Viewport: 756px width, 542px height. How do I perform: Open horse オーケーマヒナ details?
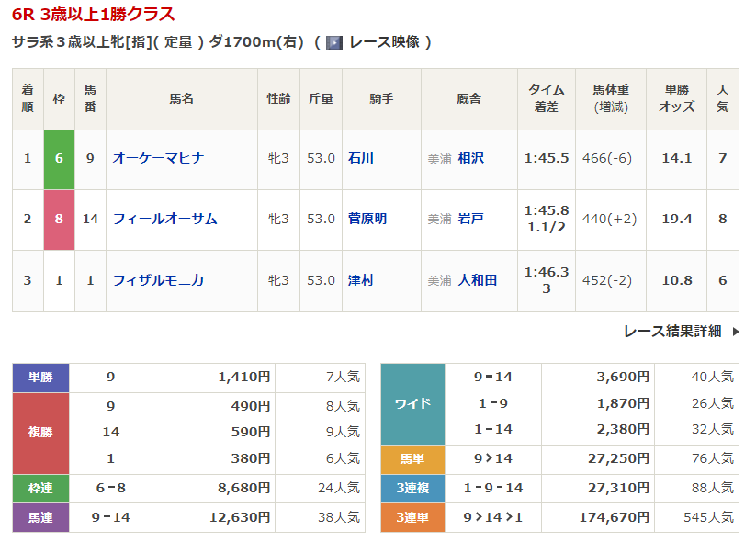158,158
